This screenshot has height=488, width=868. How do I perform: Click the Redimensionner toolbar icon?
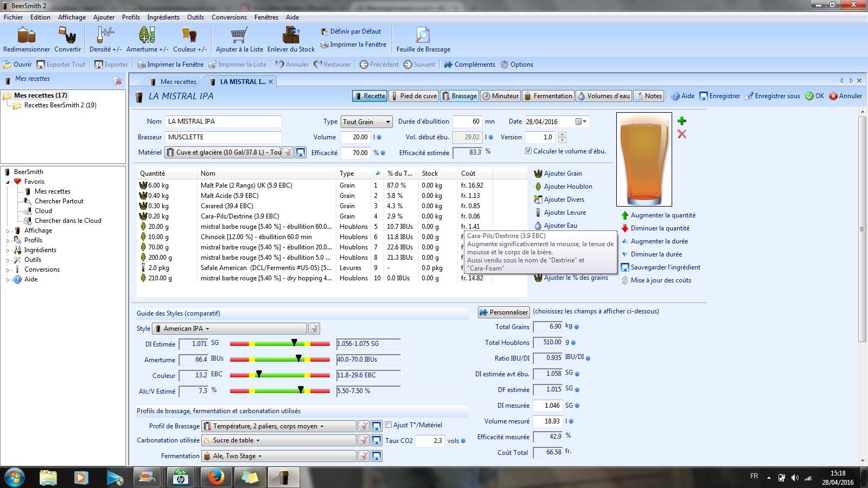click(x=27, y=40)
